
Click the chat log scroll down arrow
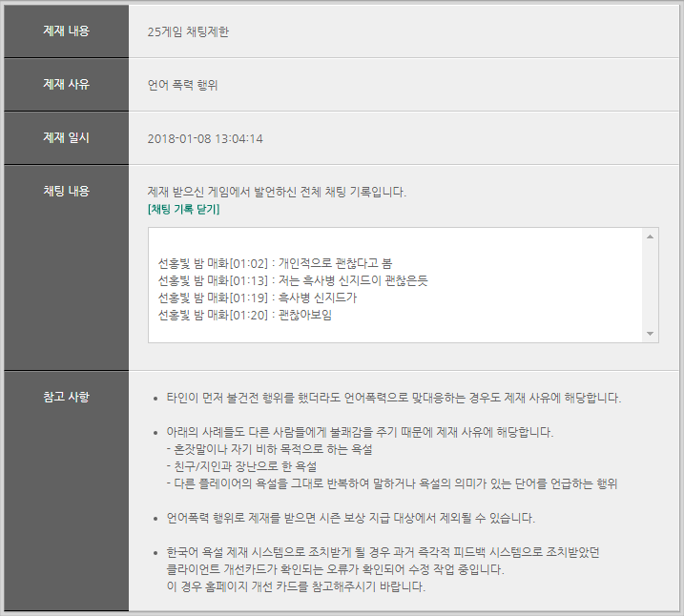(x=651, y=334)
